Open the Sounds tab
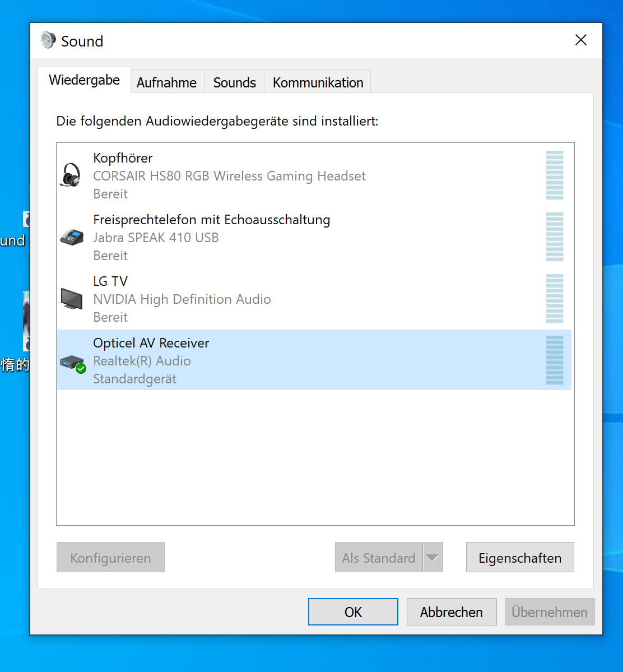 click(x=234, y=82)
